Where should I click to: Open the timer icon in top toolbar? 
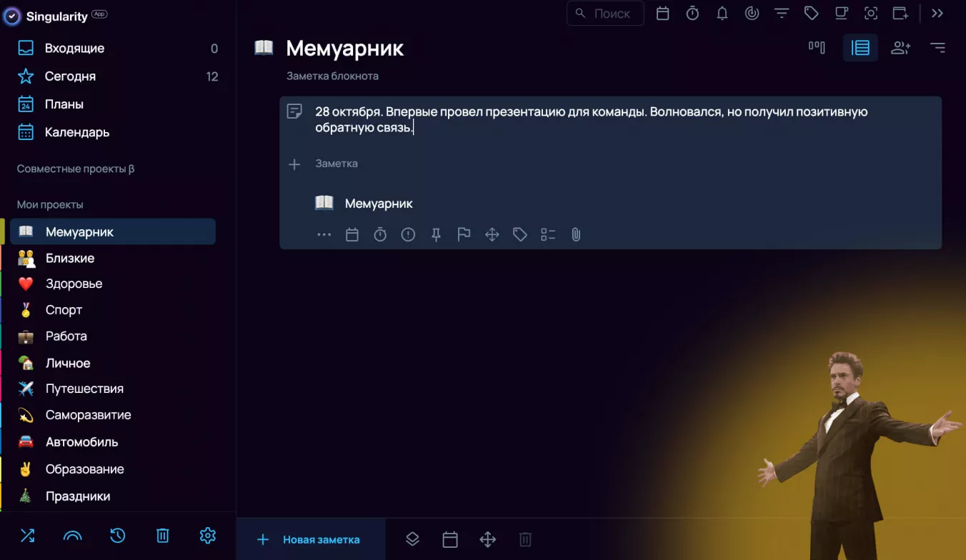click(x=692, y=13)
